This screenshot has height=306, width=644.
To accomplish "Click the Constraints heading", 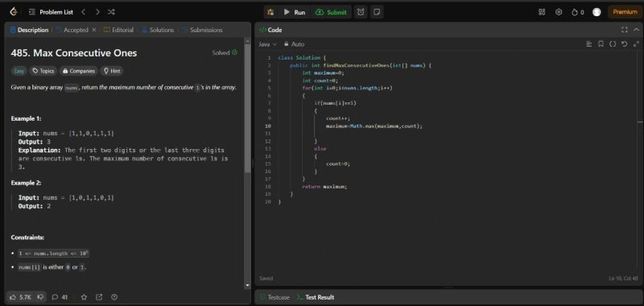I will click(27, 238).
